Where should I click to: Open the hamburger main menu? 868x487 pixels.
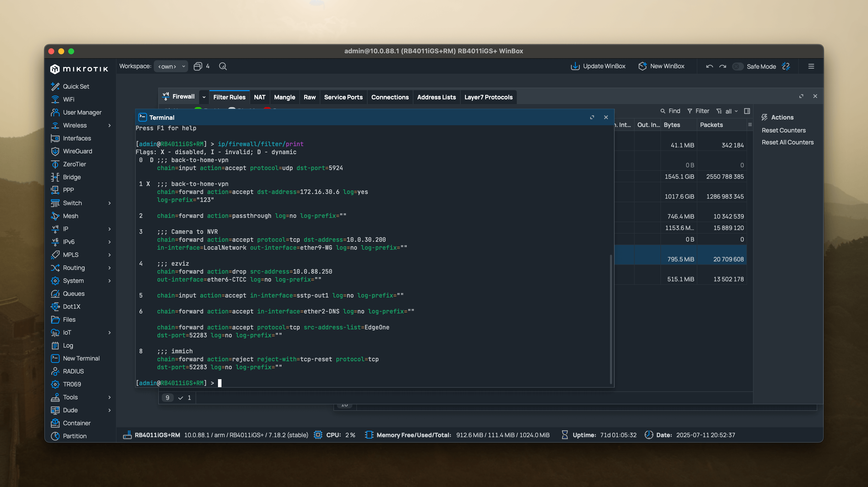pyautogui.click(x=811, y=66)
